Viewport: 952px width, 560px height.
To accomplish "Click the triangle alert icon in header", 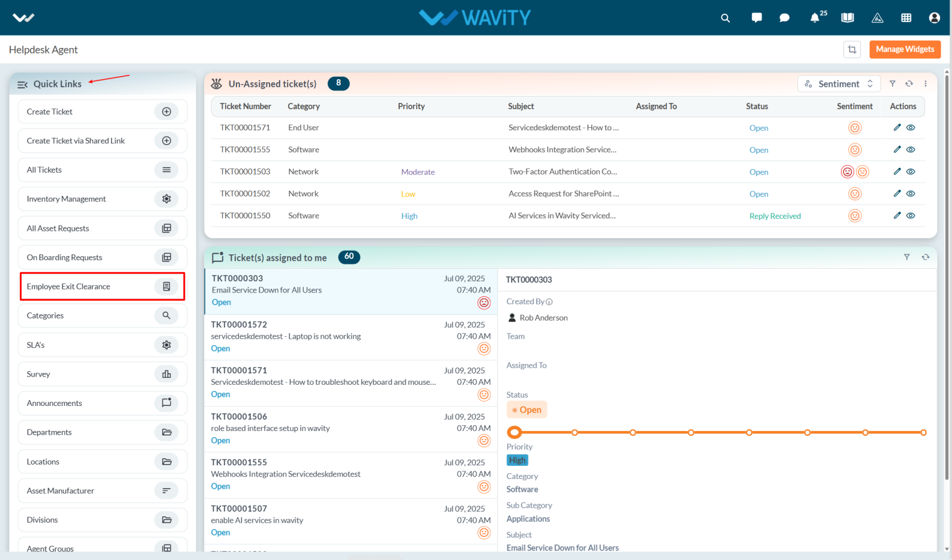I will pos(877,18).
